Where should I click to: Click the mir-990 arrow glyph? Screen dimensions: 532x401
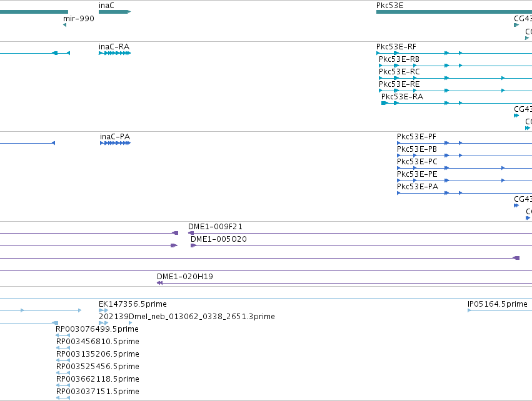(x=65, y=25)
